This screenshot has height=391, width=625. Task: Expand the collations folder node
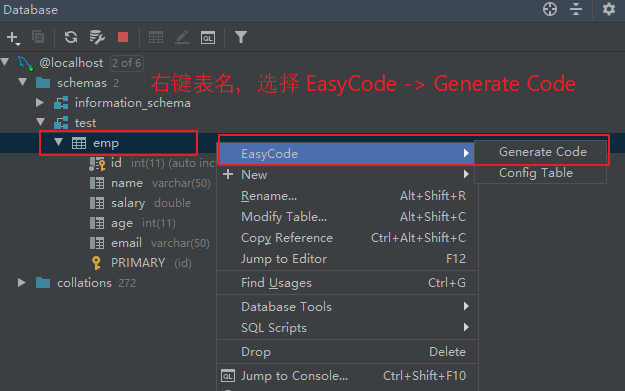22,283
